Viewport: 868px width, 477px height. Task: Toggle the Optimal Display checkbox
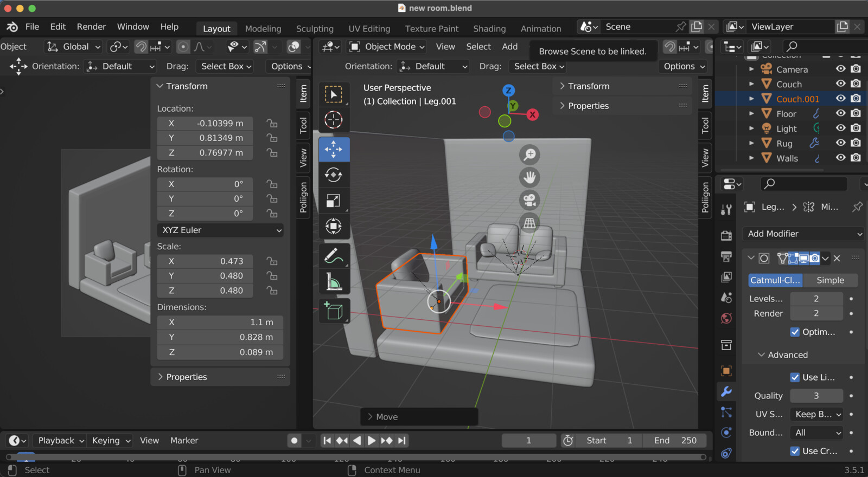pos(795,332)
